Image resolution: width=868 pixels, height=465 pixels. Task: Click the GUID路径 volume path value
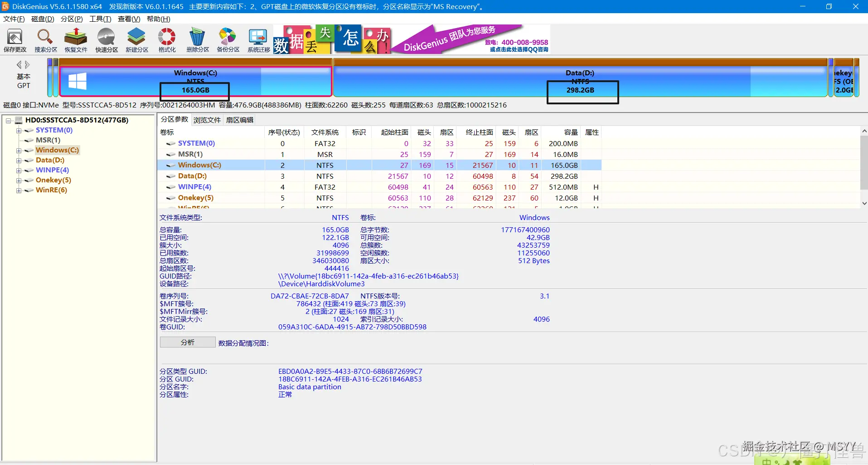pyautogui.click(x=369, y=276)
